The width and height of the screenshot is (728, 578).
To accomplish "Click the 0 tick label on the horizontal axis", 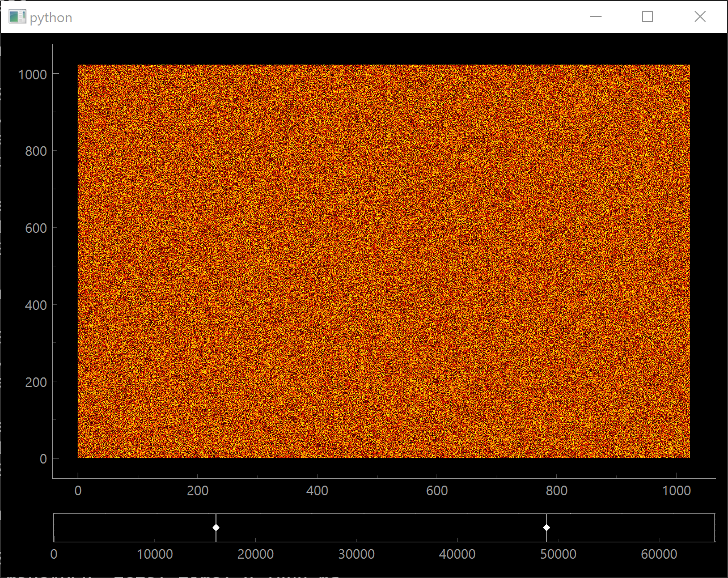I will pos(78,491).
